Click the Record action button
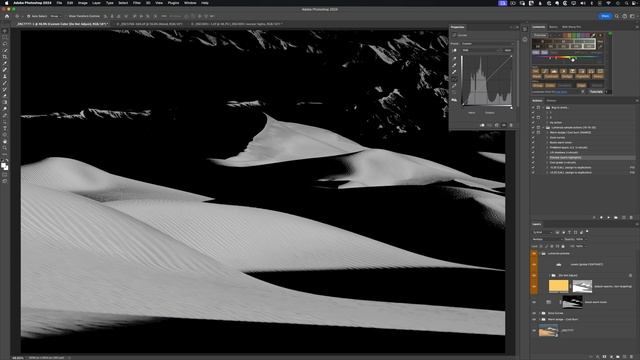This screenshot has height=360, width=640. pyautogui.click(x=601, y=218)
